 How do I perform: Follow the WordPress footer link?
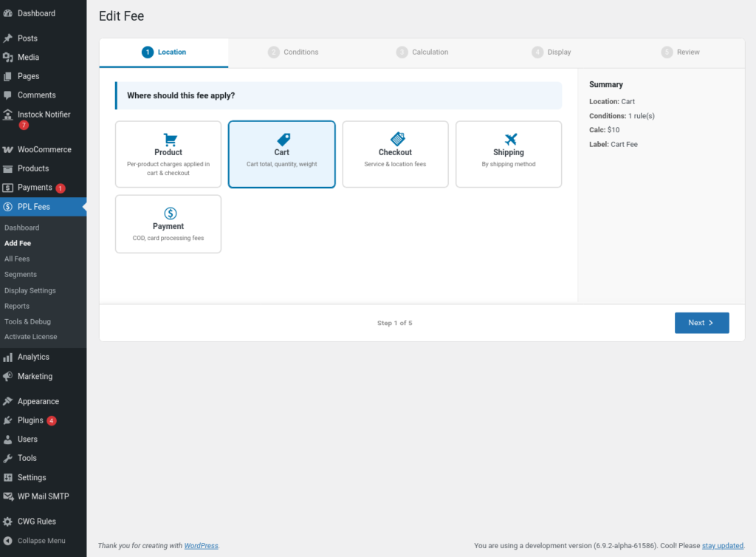(201, 546)
